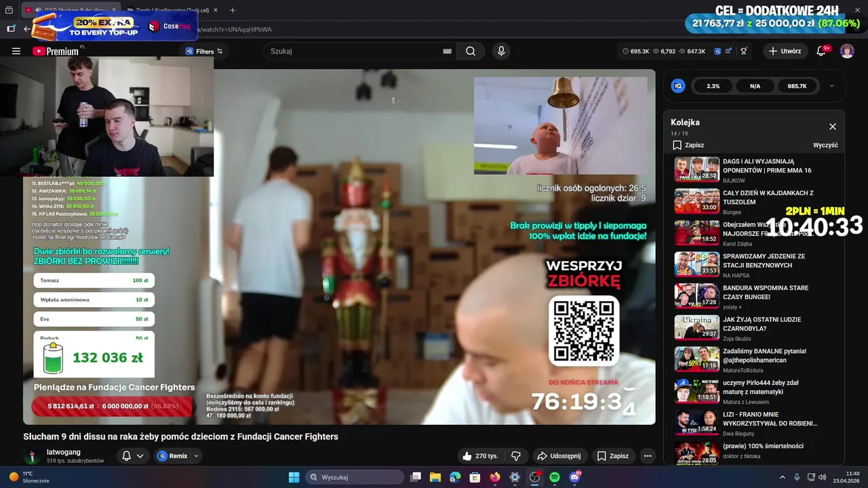Open browser workspaces icon at top-left
The width and height of the screenshot is (868, 488).
[9, 10]
